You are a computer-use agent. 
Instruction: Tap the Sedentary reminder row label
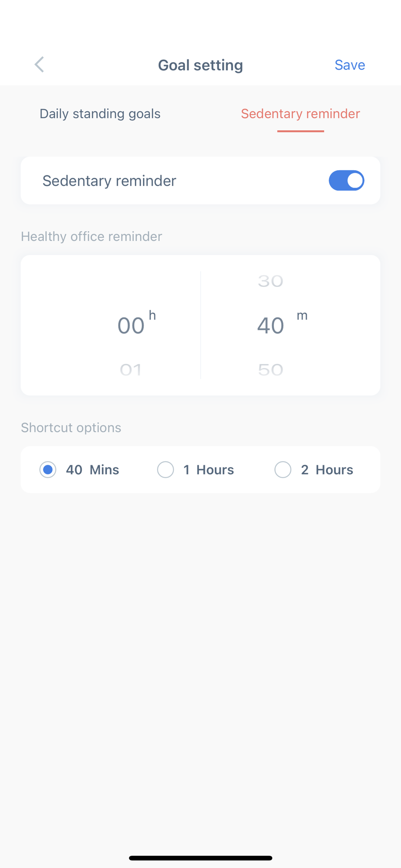click(x=109, y=181)
